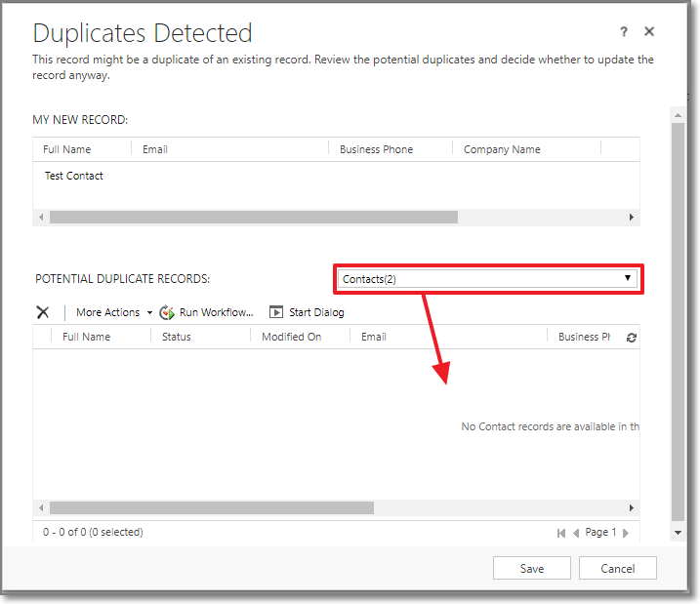Go to first page of records
The height and width of the screenshot is (604, 700).
click(x=561, y=533)
